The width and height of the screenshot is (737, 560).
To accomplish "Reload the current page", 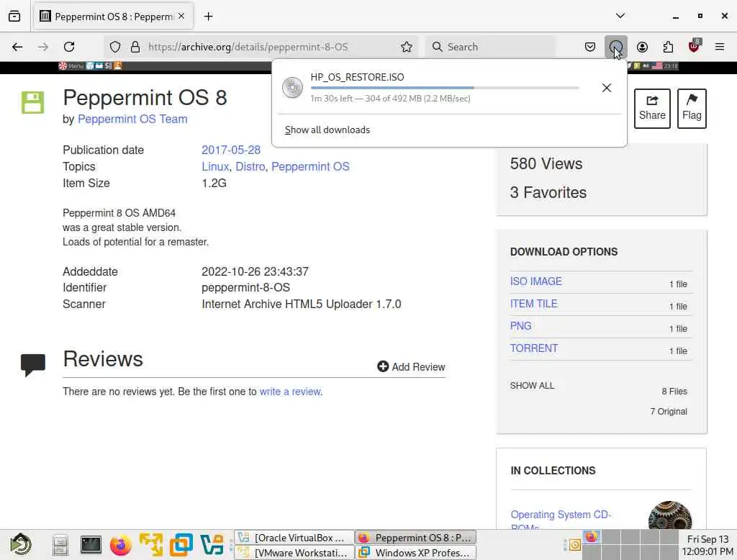I will (69, 47).
